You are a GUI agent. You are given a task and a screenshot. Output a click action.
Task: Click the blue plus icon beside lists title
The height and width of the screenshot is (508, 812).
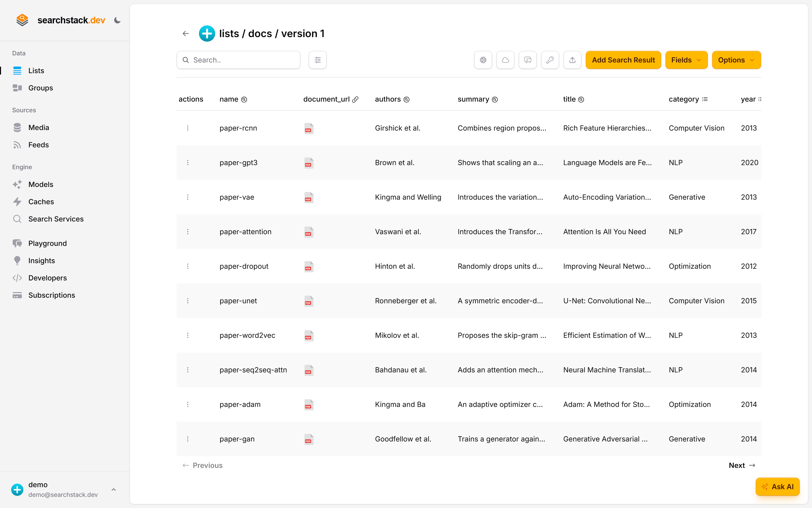click(x=207, y=34)
